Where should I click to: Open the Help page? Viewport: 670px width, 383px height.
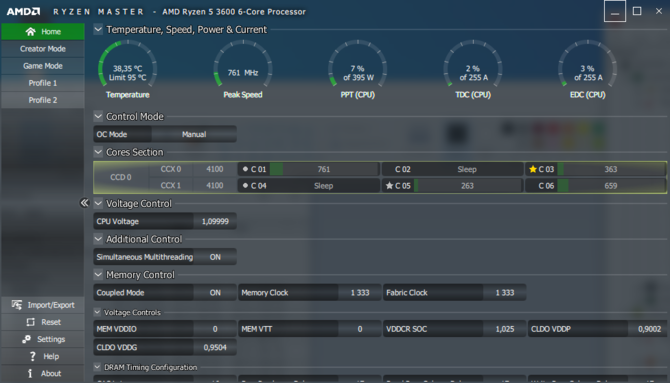(x=43, y=356)
